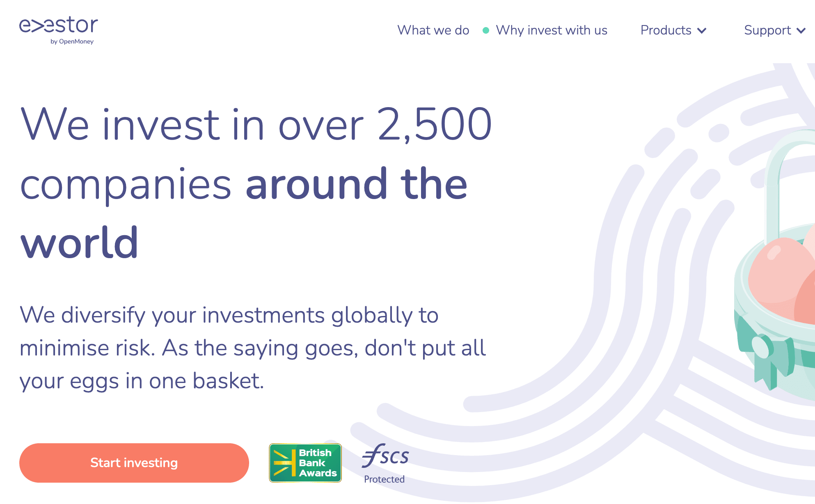Click the green dot beside Why invest
This screenshot has height=504, width=815.
[486, 30]
